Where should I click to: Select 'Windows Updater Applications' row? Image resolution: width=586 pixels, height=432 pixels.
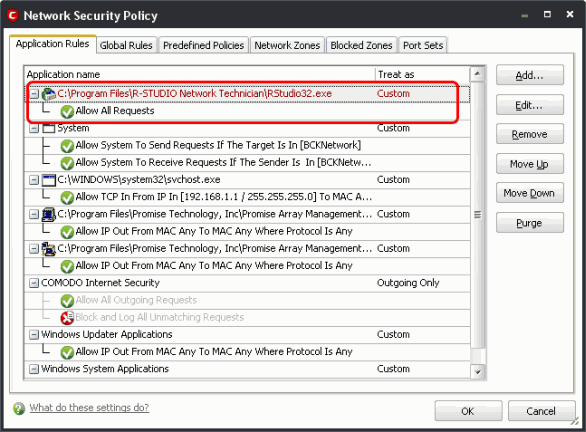247,334
